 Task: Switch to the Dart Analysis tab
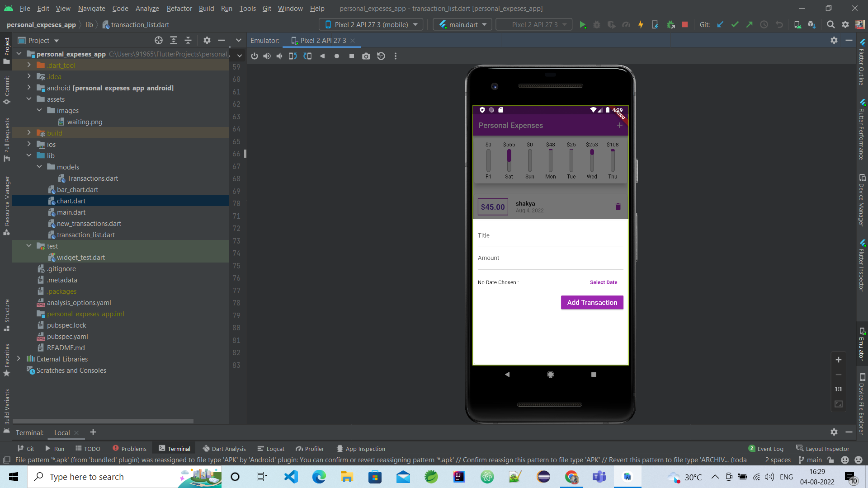point(224,449)
